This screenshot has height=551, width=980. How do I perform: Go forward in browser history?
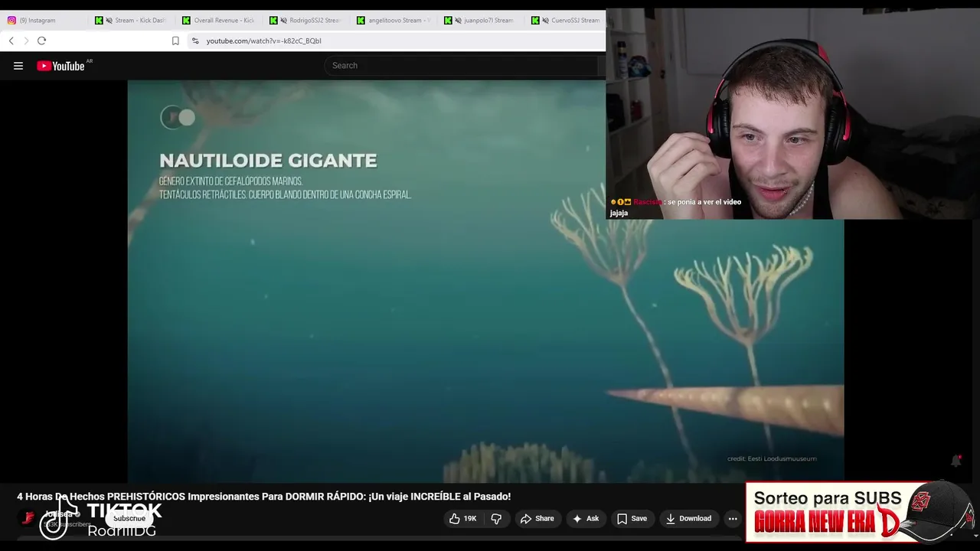point(26,41)
